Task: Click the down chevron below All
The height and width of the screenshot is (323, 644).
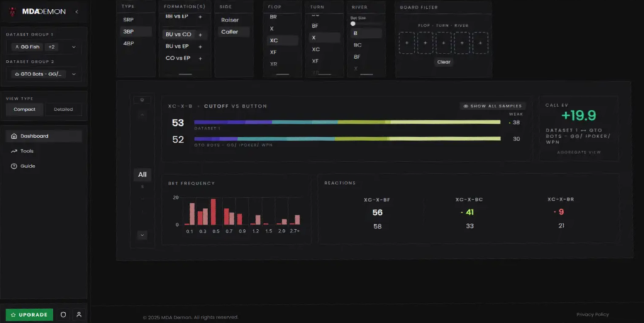Action: tap(142, 235)
